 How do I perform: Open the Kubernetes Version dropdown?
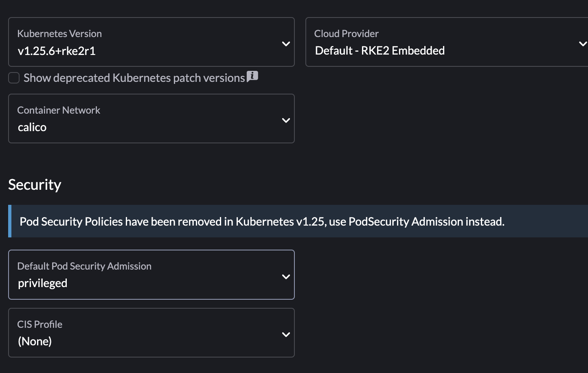click(151, 42)
